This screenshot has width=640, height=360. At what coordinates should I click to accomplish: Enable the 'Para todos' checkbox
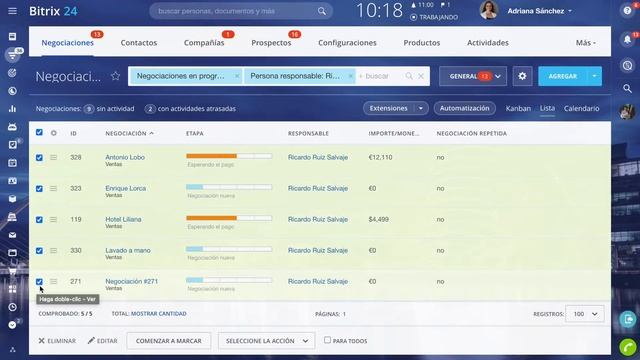[x=327, y=340]
